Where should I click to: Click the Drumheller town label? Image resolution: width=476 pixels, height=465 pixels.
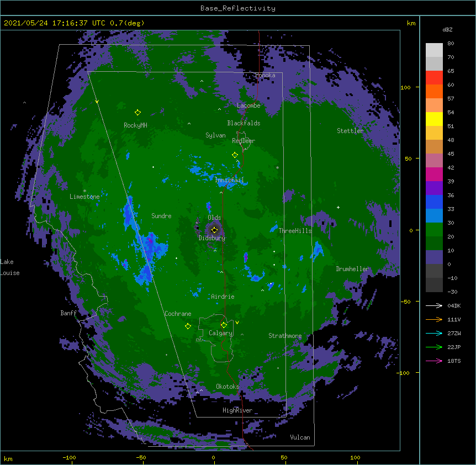352,269
